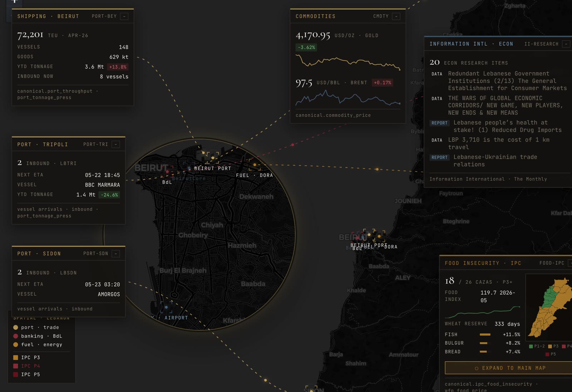This screenshot has height=392, width=572.
Task: Open the Lebanese people's health at stake report
Action: (499, 126)
